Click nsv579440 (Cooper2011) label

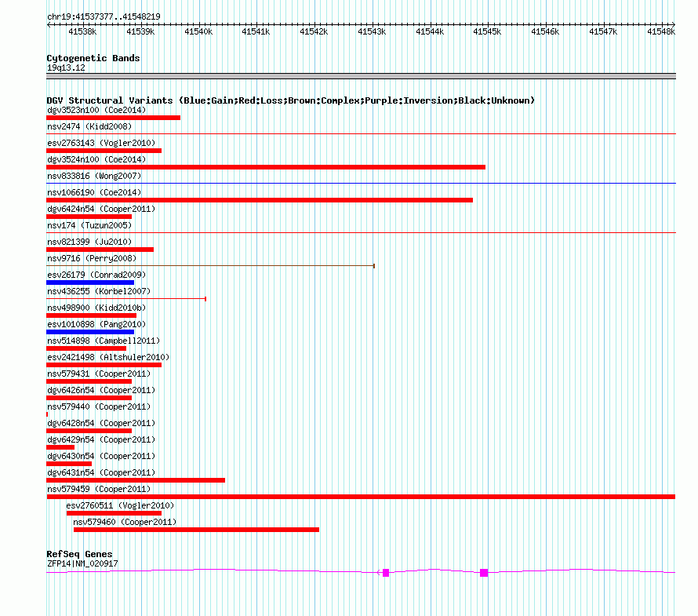coord(99,406)
